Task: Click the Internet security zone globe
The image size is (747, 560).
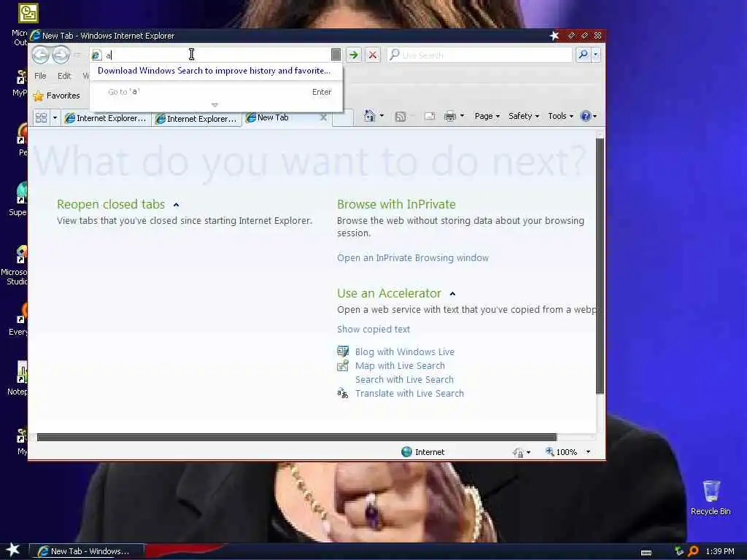Action: [x=406, y=452]
